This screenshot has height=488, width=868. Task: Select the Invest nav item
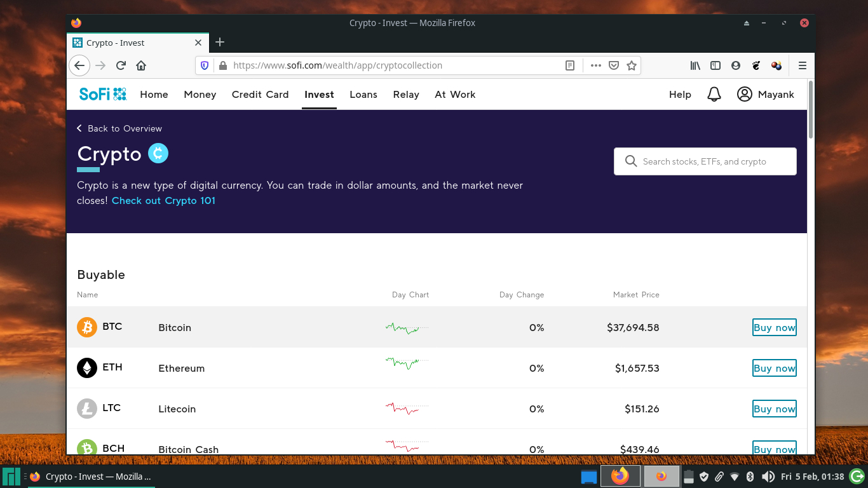319,94
